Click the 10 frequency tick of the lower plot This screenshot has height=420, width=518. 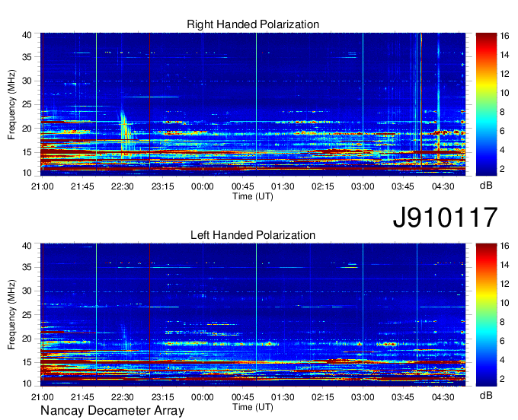[x=27, y=383]
